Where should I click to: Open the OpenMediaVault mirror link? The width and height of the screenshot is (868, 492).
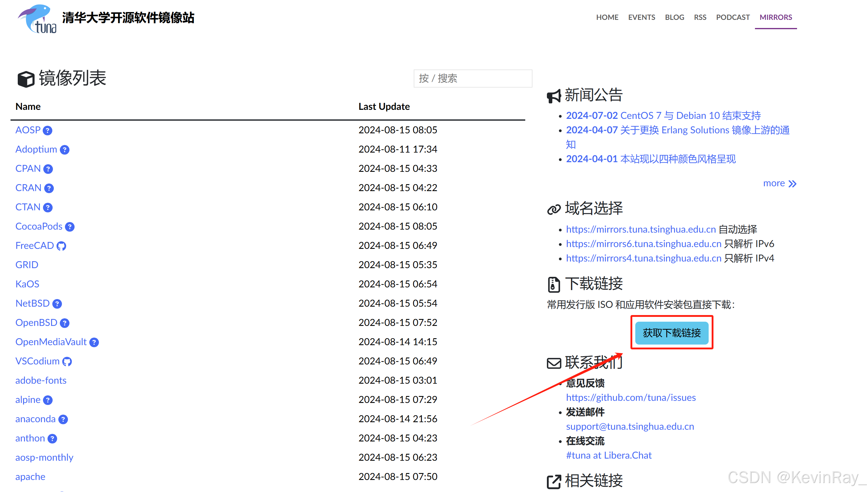click(x=51, y=342)
